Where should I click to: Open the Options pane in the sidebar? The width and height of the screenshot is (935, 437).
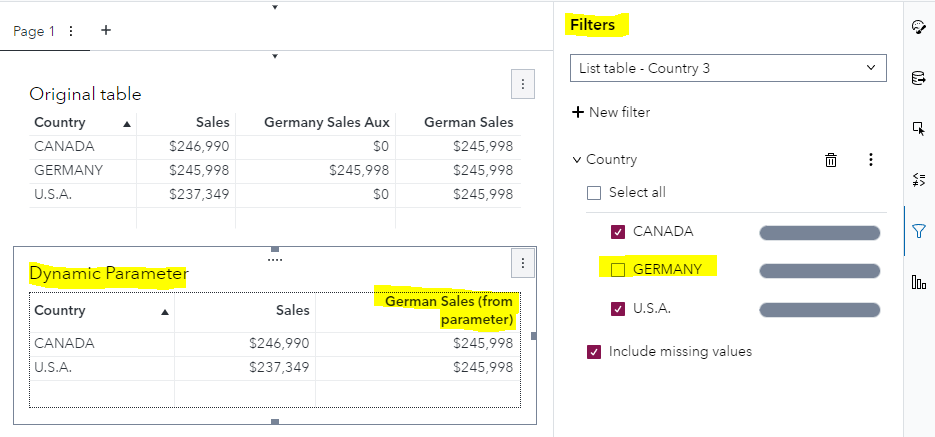[x=918, y=27]
